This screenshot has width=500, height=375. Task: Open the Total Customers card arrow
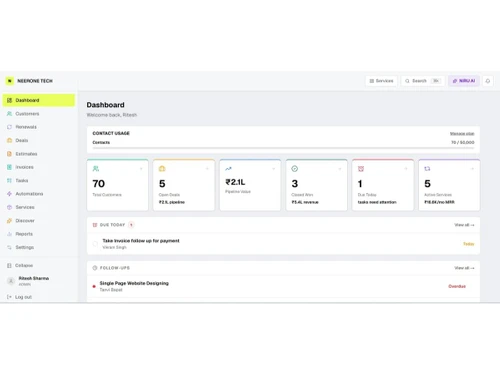click(141, 169)
